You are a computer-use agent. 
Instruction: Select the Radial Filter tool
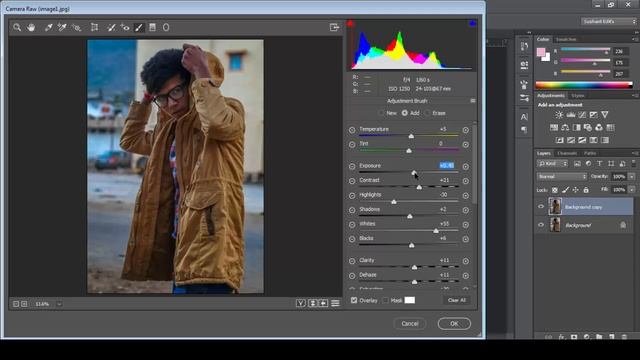pos(166,27)
